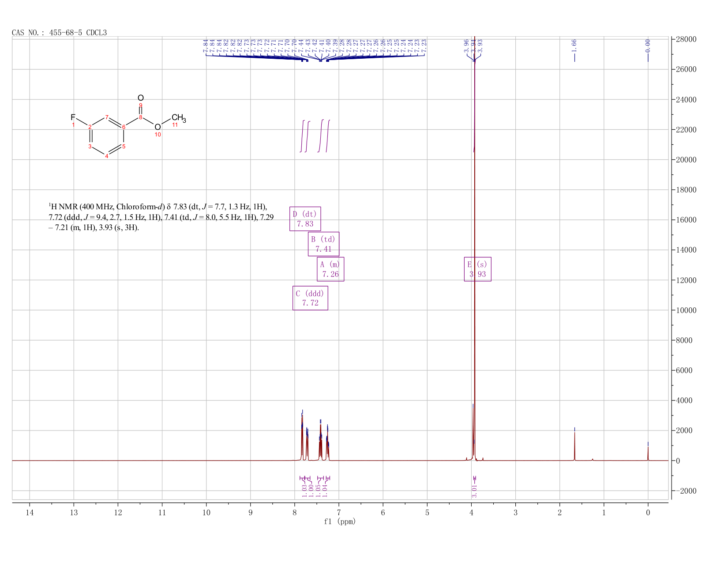Click the 4 ppm axis tick label
Image resolution: width=728 pixels, height=563 pixels.
click(471, 512)
